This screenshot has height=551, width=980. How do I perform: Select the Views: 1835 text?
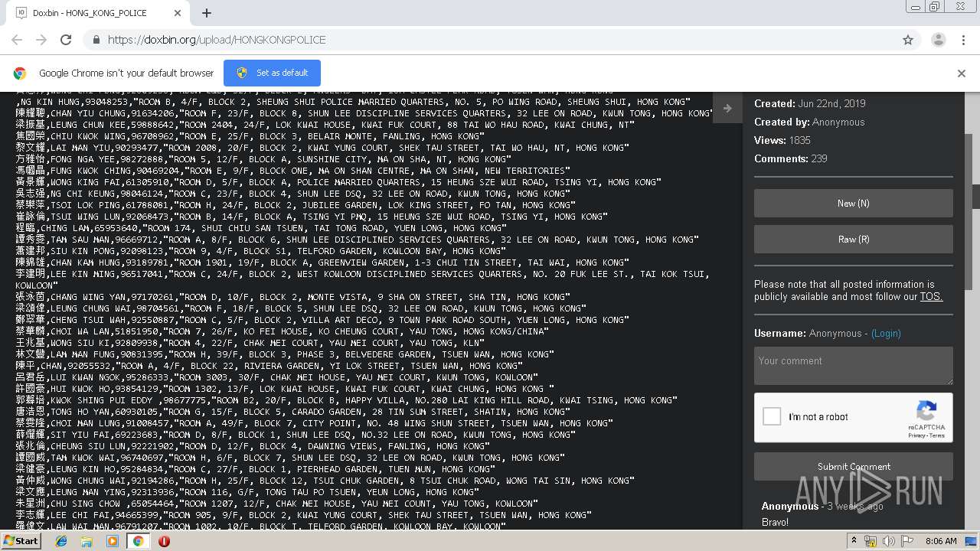tap(782, 141)
